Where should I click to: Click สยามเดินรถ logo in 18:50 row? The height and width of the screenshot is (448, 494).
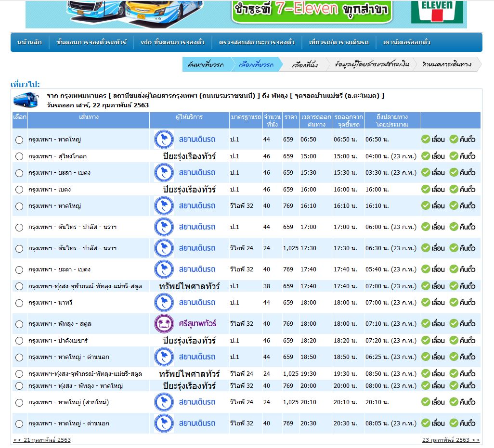tap(164, 357)
